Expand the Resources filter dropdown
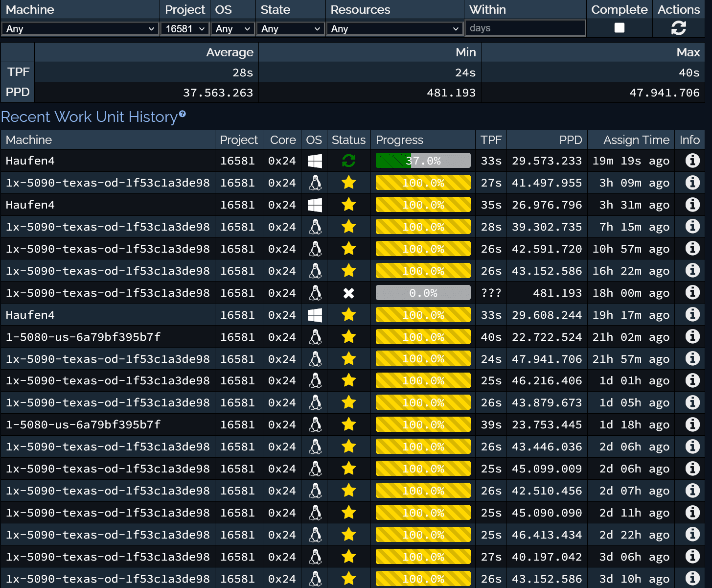 click(394, 29)
